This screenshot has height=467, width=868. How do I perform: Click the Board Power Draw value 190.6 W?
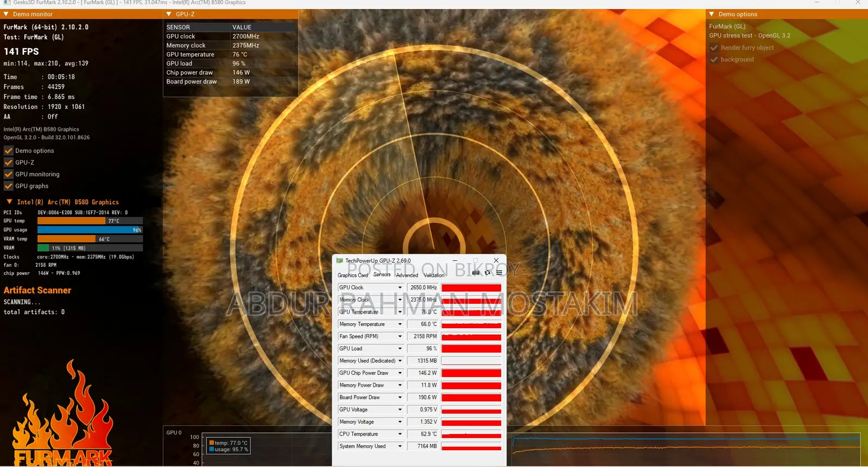(x=423, y=398)
